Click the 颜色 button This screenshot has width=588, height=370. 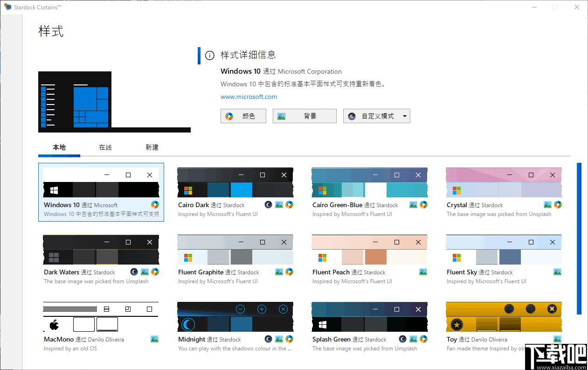[243, 116]
